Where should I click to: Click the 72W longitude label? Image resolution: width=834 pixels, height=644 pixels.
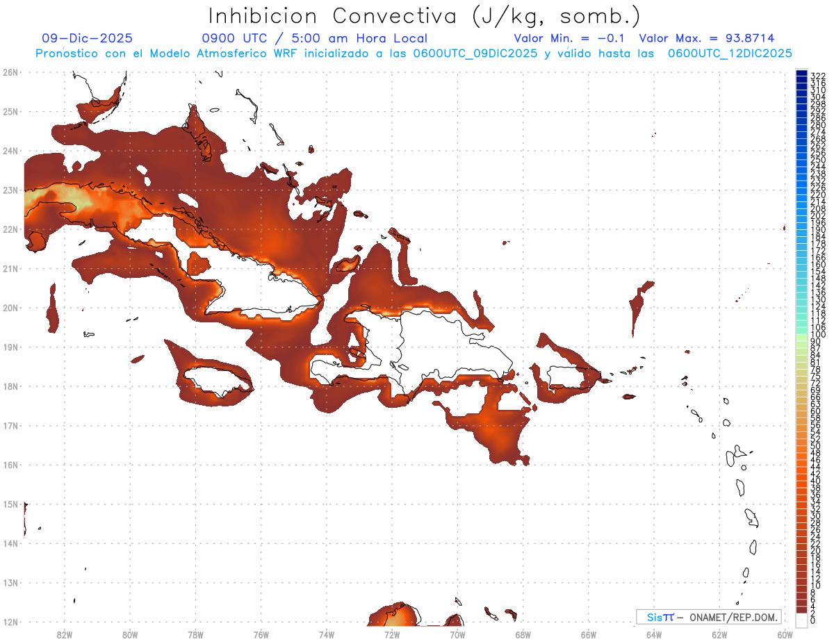point(392,634)
